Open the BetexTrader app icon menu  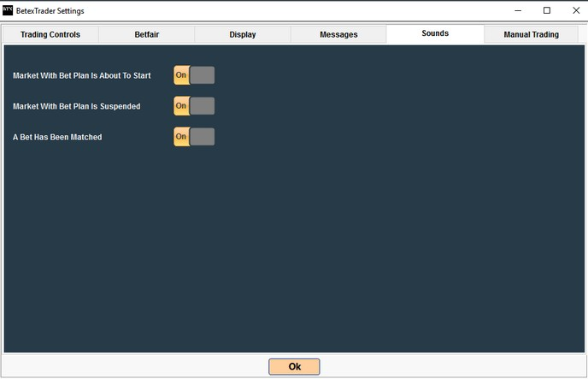[x=9, y=10]
